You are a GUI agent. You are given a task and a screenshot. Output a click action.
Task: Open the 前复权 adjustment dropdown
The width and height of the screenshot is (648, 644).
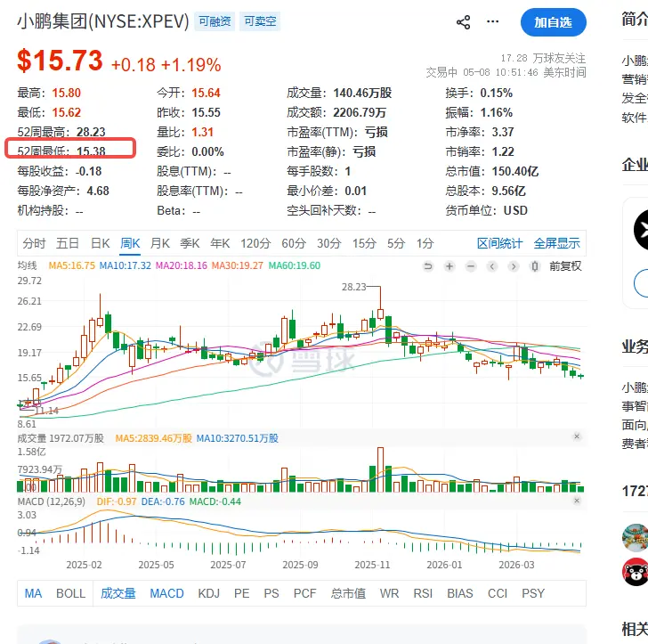(x=565, y=266)
